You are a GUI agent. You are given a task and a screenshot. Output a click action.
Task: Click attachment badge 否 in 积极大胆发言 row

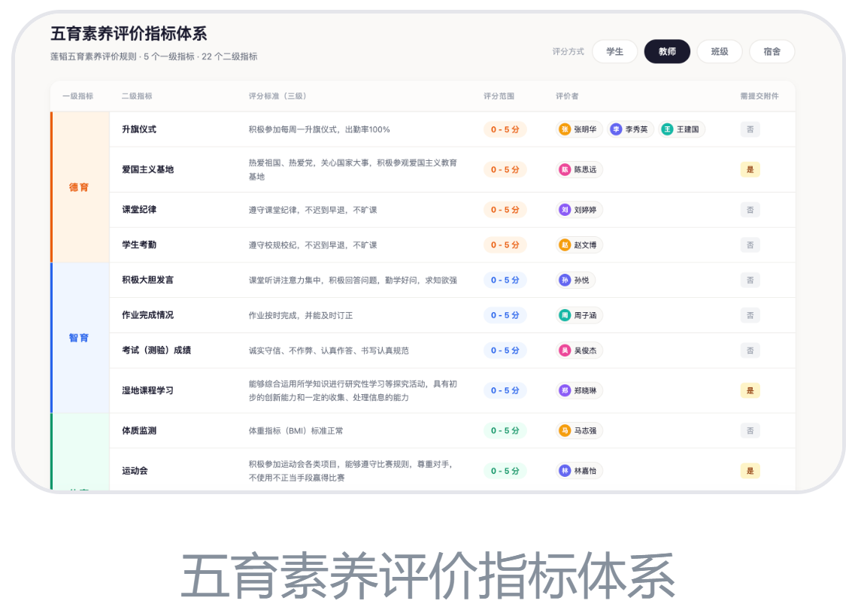(750, 280)
